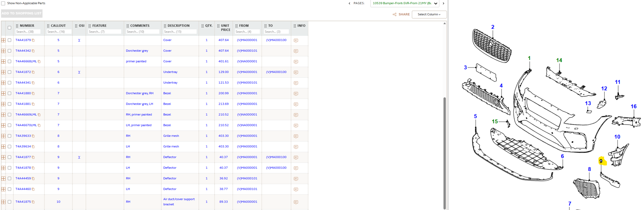Click the grid expander beside T4A44459
The image size is (644, 210).
click(x=4, y=179)
